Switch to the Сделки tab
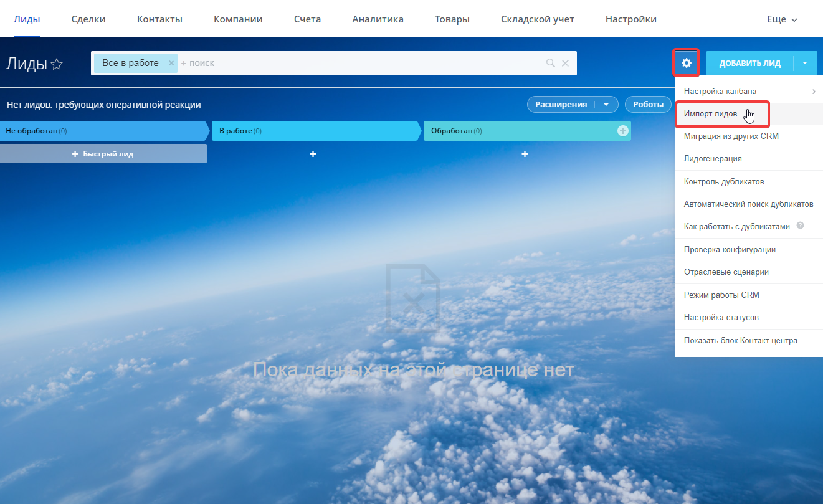 [88, 19]
